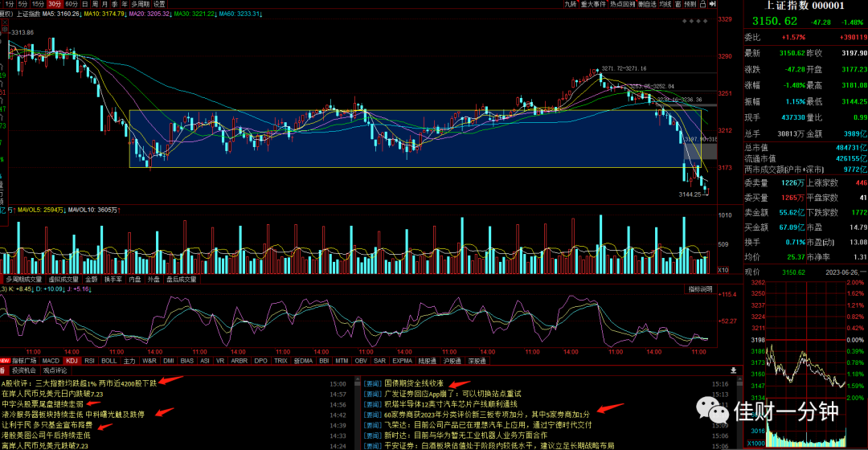Click the 窗 window button
Screen dimensions: 868x450
click(678, 4)
